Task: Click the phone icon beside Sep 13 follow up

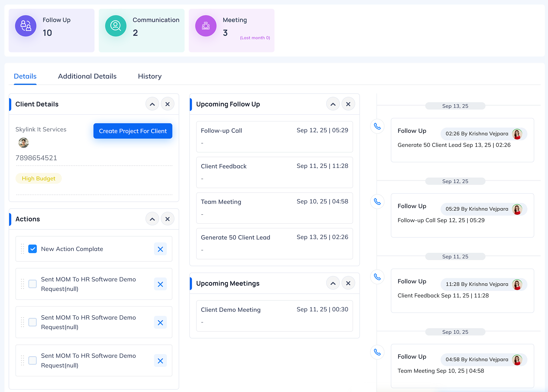Action: tap(377, 126)
